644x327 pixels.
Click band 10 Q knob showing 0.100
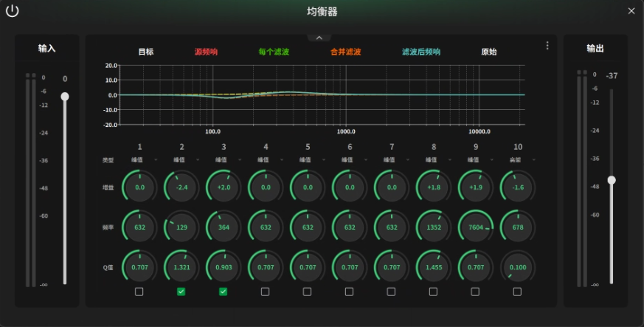click(x=518, y=267)
